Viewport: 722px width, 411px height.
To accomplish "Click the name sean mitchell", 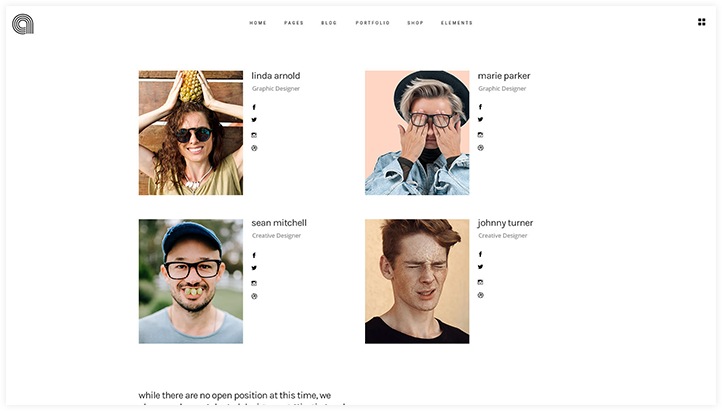I will [279, 223].
